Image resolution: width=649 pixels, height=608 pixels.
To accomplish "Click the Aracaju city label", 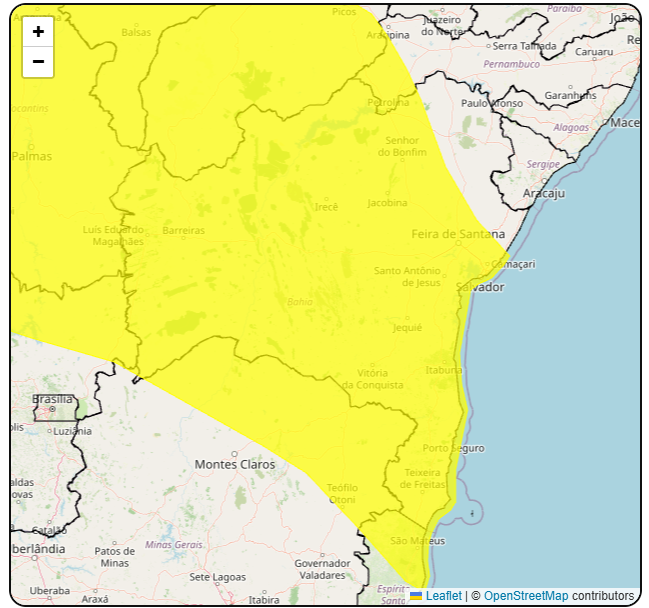I will point(543,193).
